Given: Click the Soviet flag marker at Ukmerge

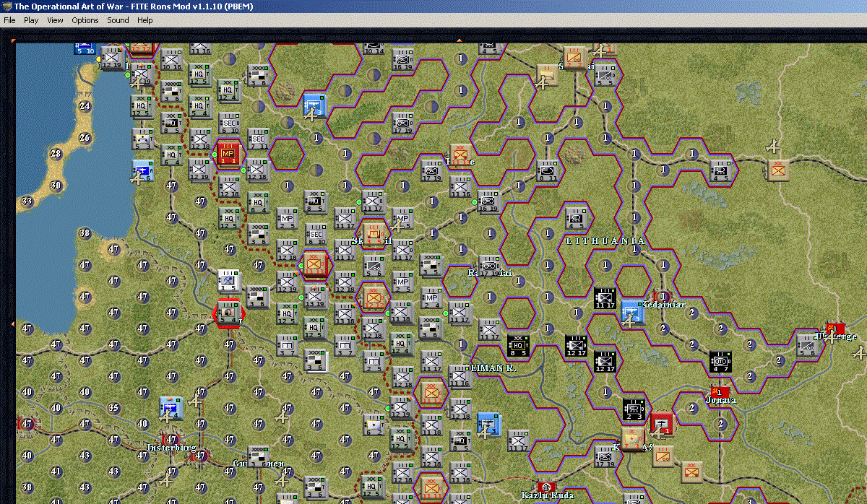Looking at the screenshot, I should 836,329.
